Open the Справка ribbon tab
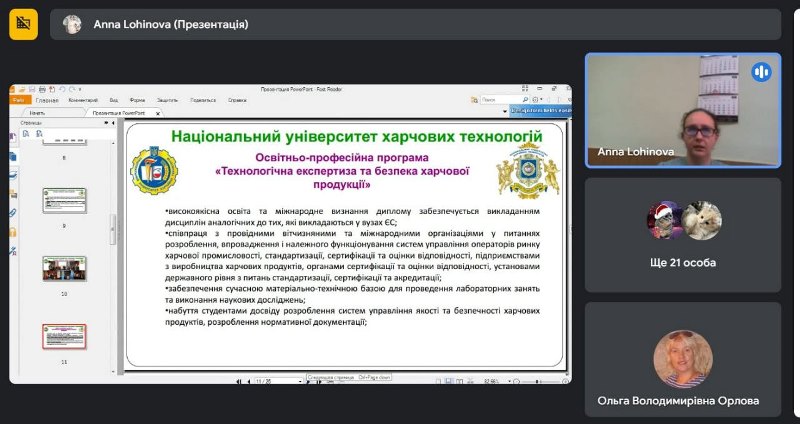This screenshot has height=424, width=800. [237, 100]
